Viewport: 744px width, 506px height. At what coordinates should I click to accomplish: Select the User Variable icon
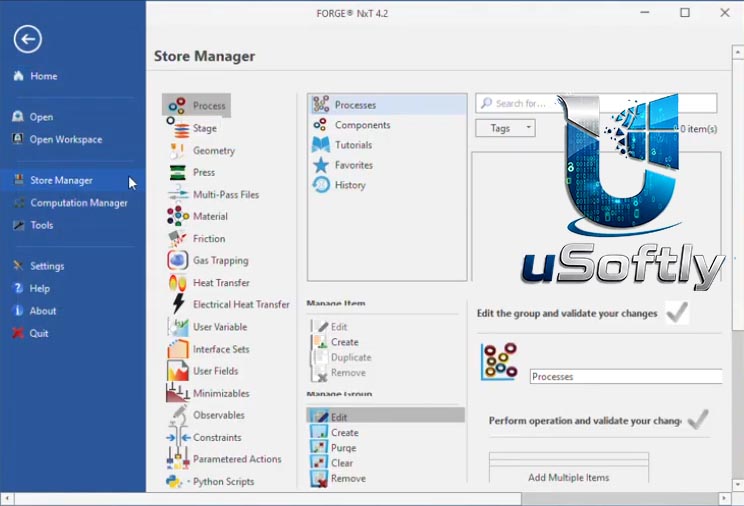click(178, 327)
